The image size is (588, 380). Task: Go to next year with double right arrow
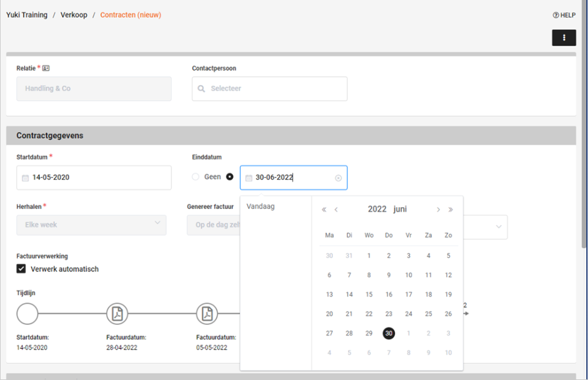[x=450, y=210]
